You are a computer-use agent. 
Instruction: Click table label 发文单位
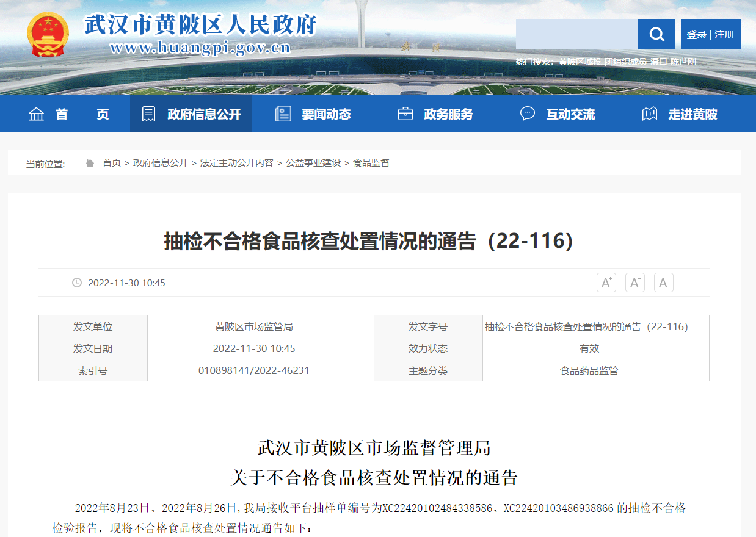click(93, 326)
